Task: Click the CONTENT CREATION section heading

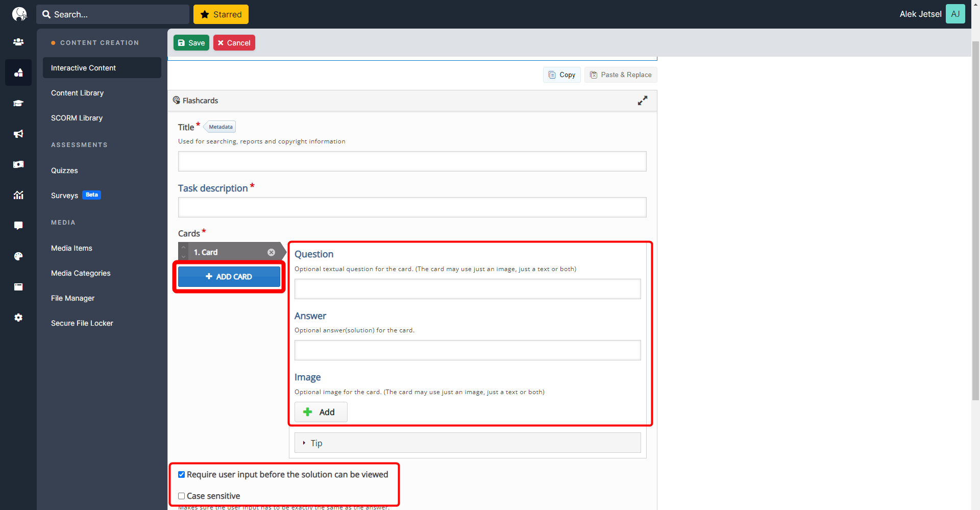Action: pyautogui.click(x=100, y=43)
